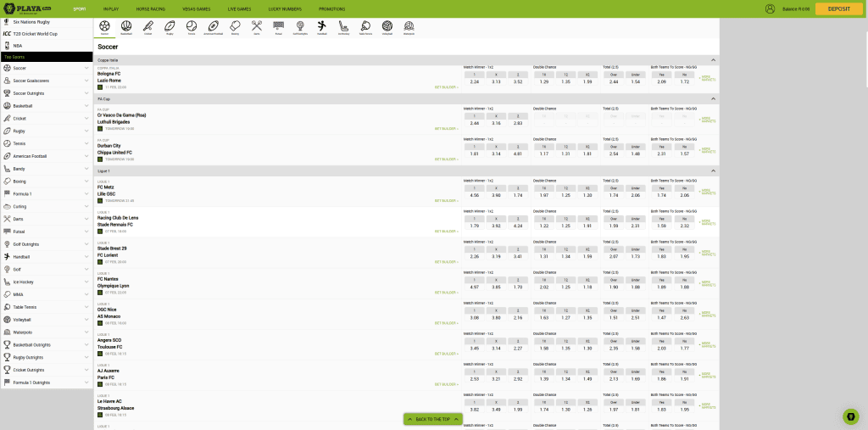The image size is (868, 430).
Task: Select the Golf Outrights icon in the top sport strip
Action: [x=300, y=25]
